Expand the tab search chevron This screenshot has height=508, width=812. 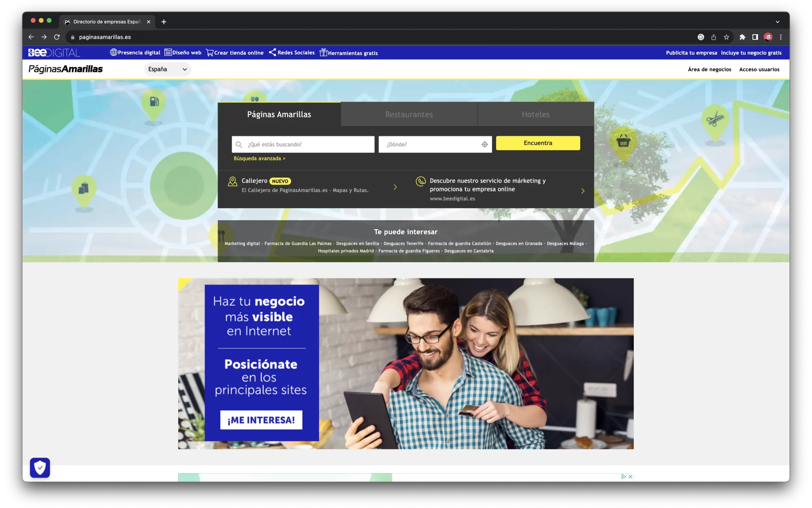click(x=777, y=22)
